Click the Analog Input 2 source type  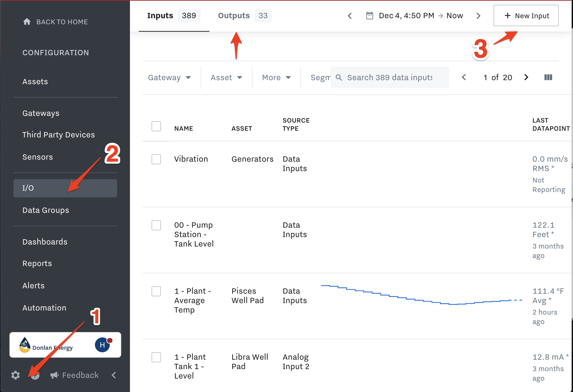(296, 362)
